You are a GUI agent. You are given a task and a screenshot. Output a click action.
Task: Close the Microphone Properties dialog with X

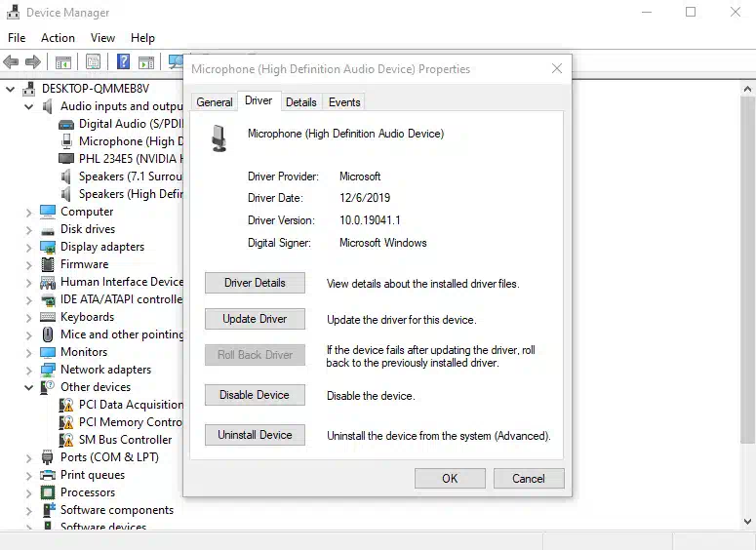point(557,68)
